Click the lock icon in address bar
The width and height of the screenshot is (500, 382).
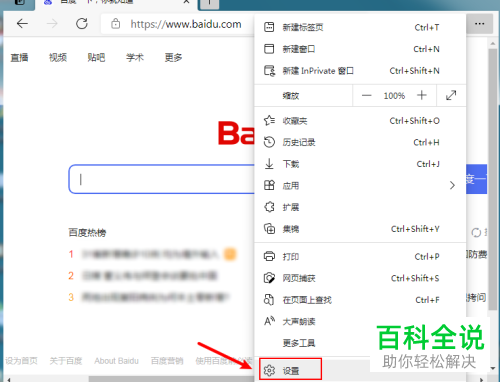pyautogui.click(x=115, y=24)
